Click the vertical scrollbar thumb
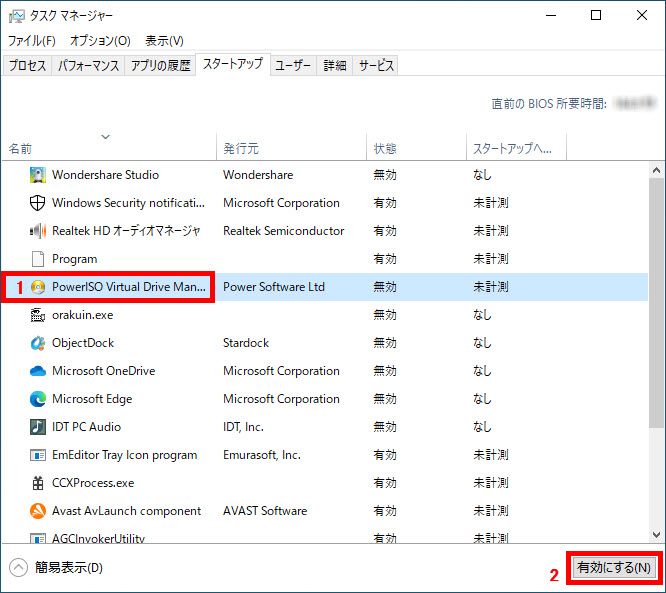666x593 pixels. pos(656,300)
